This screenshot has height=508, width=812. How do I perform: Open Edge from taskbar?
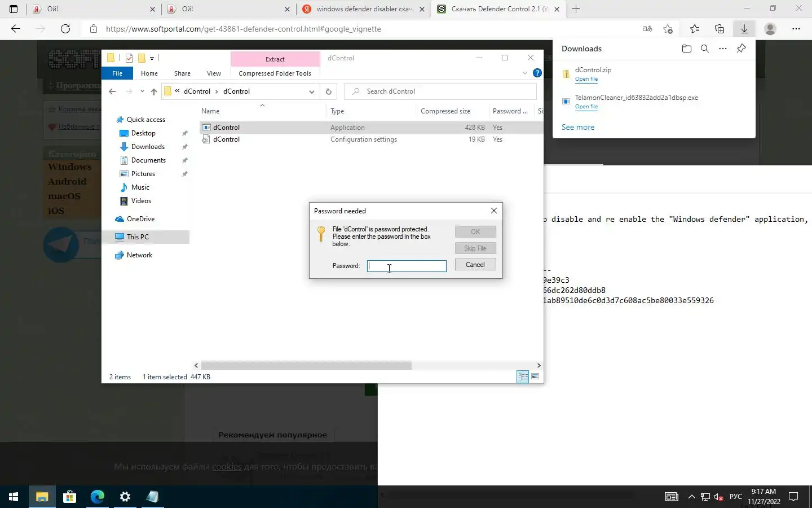(98, 497)
